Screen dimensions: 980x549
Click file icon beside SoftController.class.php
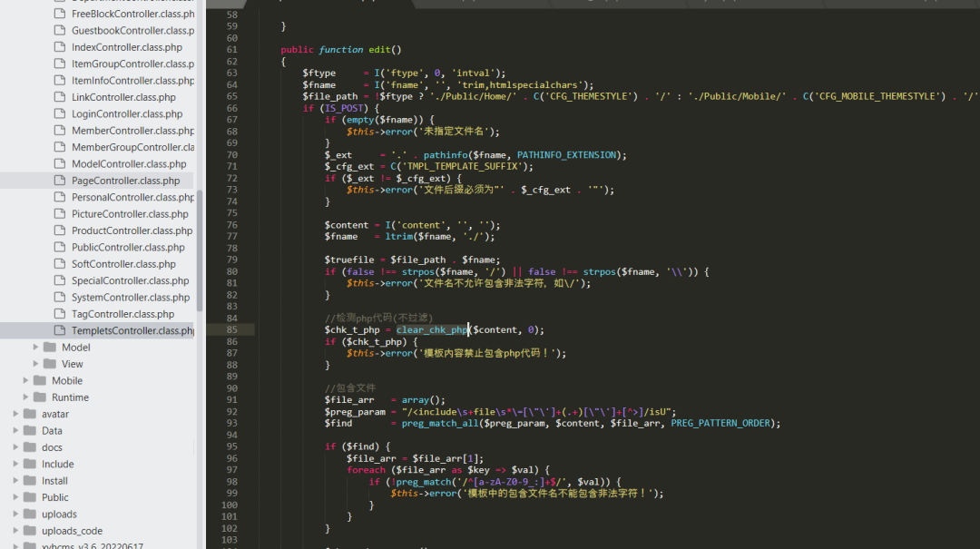(x=59, y=264)
